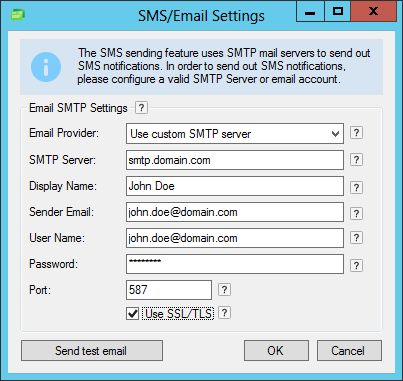The image size is (403, 381).
Task: Click the User Name: label
Action: 57,238
